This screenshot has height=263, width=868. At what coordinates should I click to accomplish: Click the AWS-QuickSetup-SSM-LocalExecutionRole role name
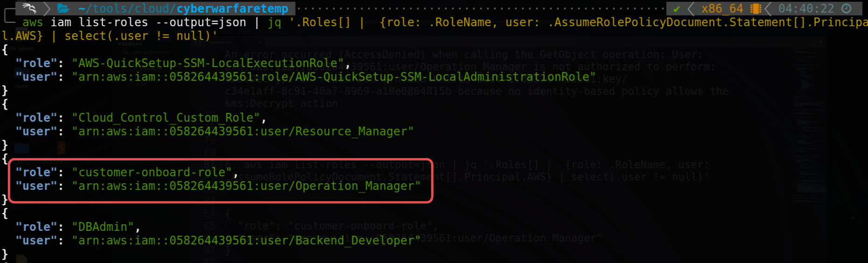(x=208, y=63)
